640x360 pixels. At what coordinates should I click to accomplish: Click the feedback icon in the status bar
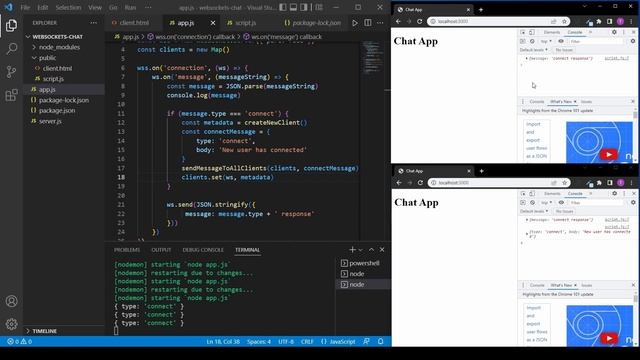click(367, 342)
